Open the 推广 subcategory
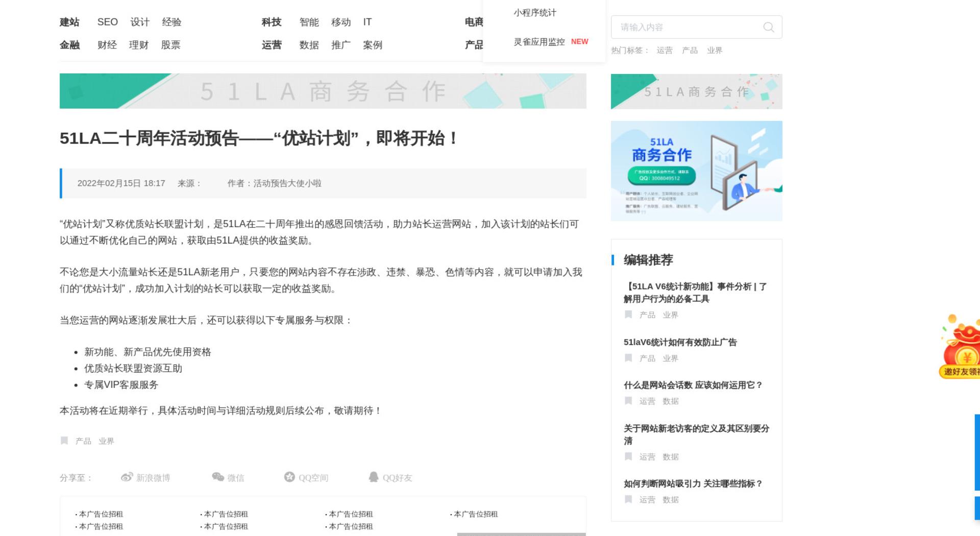The image size is (980, 536). click(341, 45)
